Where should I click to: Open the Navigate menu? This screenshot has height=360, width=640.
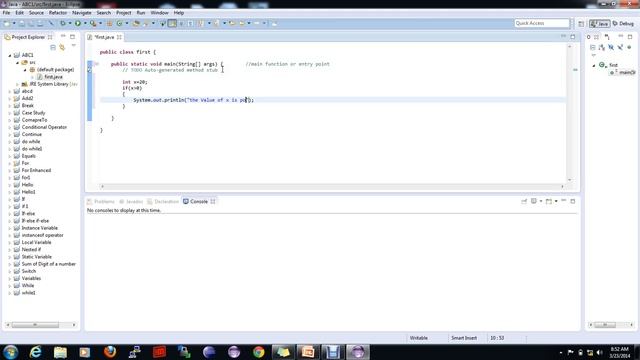[x=82, y=13]
